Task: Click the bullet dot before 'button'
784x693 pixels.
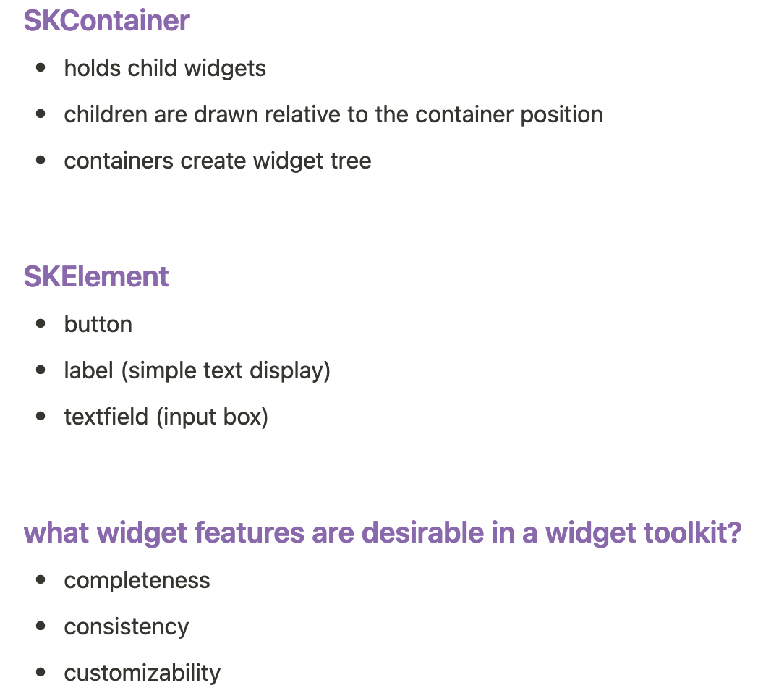Action: point(41,324)
